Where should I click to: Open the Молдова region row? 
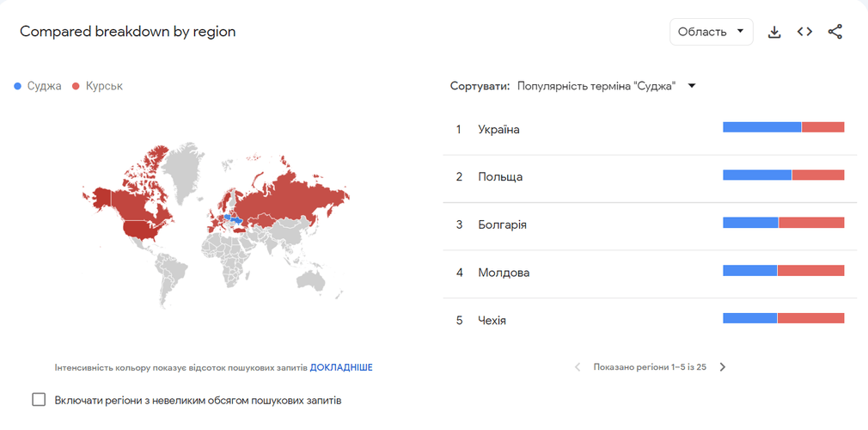point(504,273)
